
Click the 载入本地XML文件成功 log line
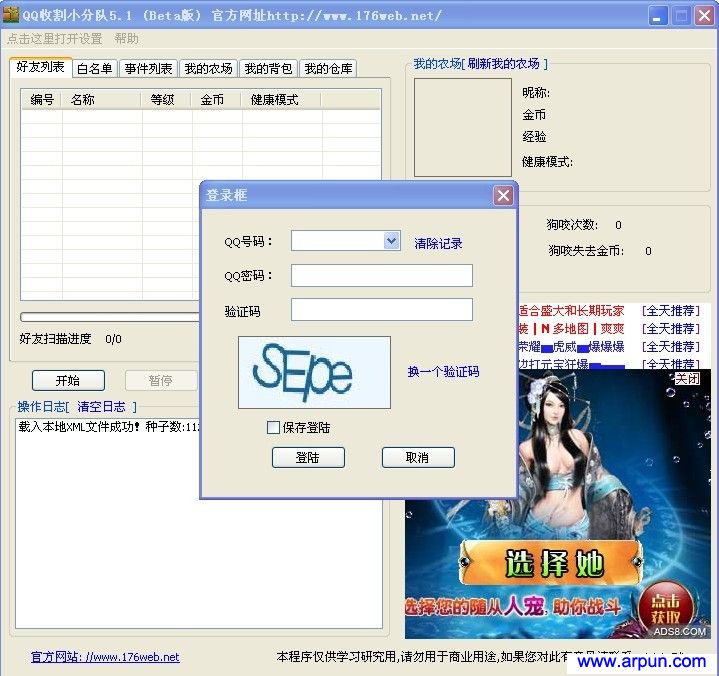tap(109, 427)
